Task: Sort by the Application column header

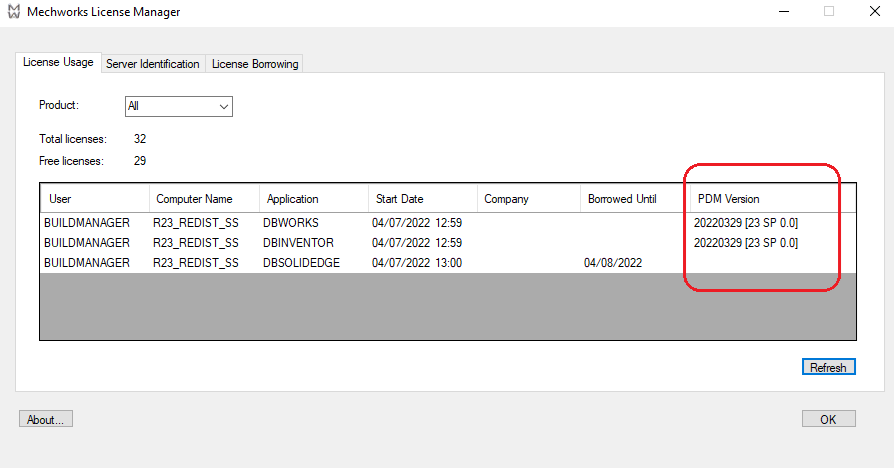Action: tap(314, 198)
